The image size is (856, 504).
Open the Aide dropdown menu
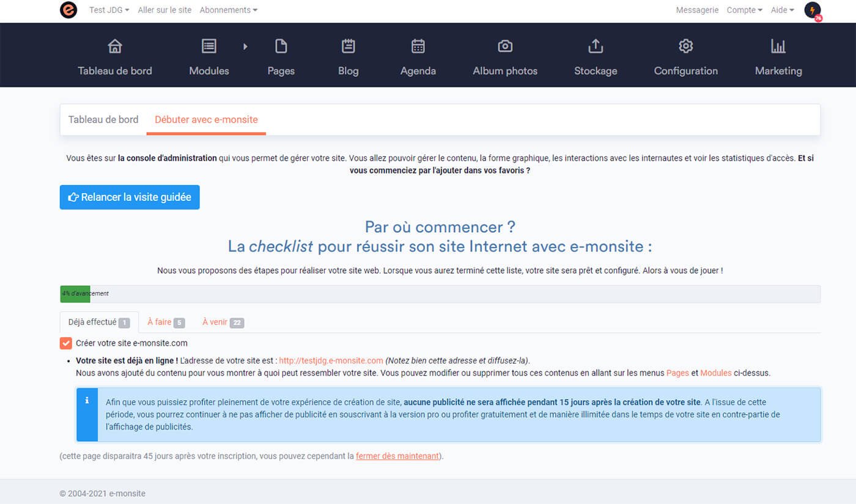(x=783, y=10)
